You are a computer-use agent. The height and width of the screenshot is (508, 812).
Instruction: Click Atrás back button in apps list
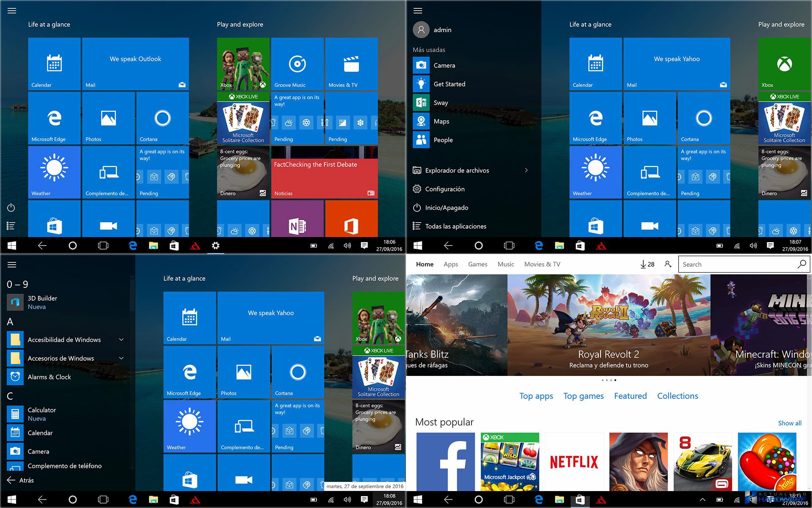coord(21,480)
